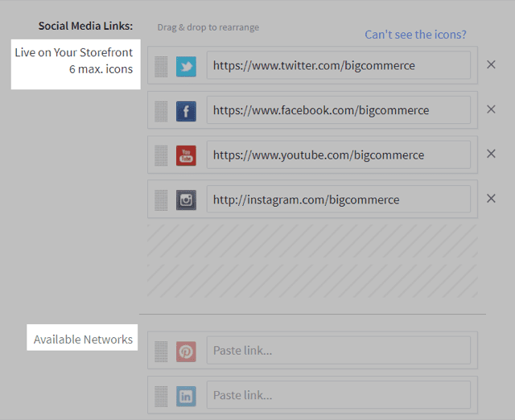Click the "Social Media Links:" label

[x=86, y=26]
